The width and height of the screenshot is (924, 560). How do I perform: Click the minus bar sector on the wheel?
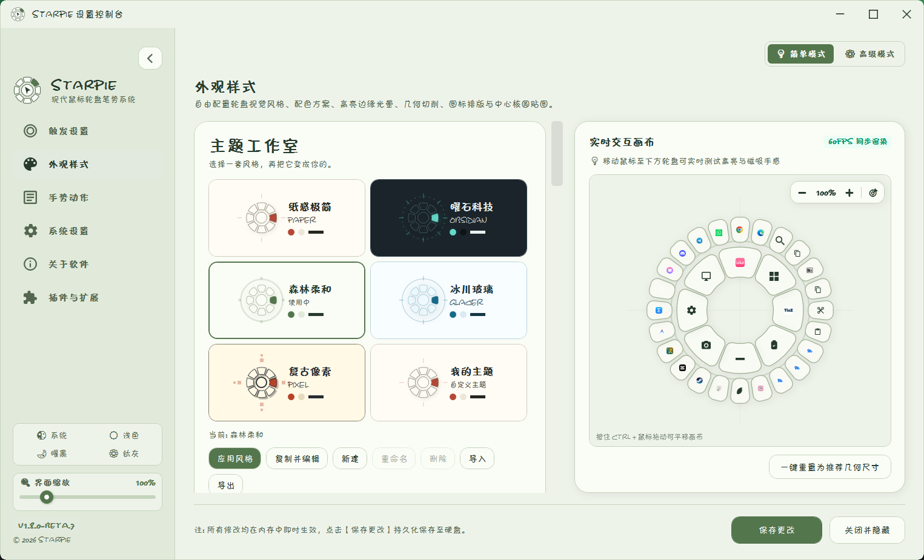point(740,359)
